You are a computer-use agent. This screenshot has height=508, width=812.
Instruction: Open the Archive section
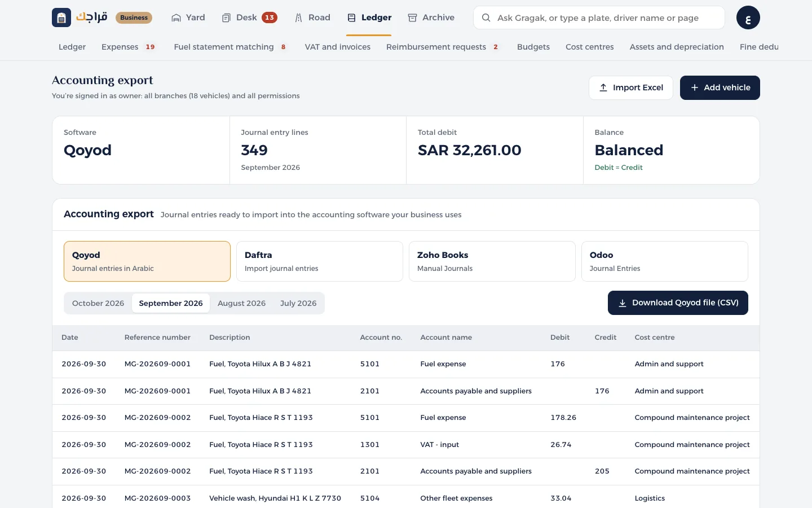(431, 17)
